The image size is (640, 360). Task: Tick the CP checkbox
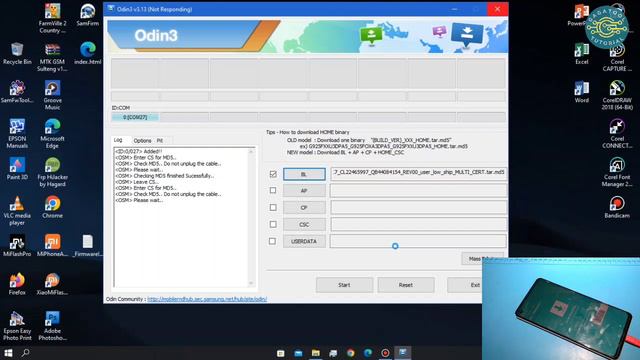click(273, 207)
